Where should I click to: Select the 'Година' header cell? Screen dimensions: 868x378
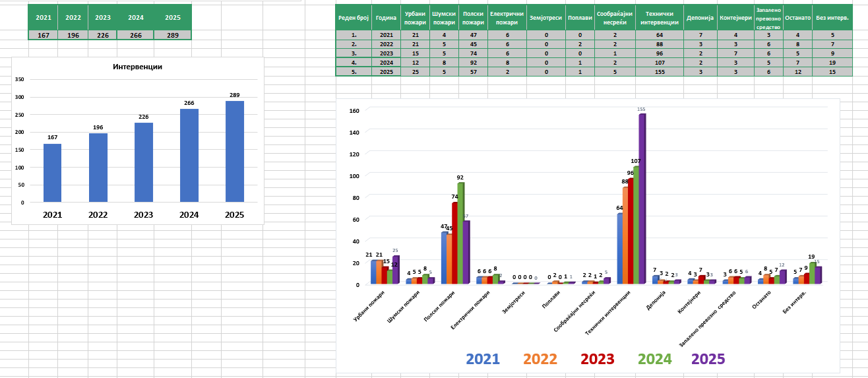click(x=386, y=18)
